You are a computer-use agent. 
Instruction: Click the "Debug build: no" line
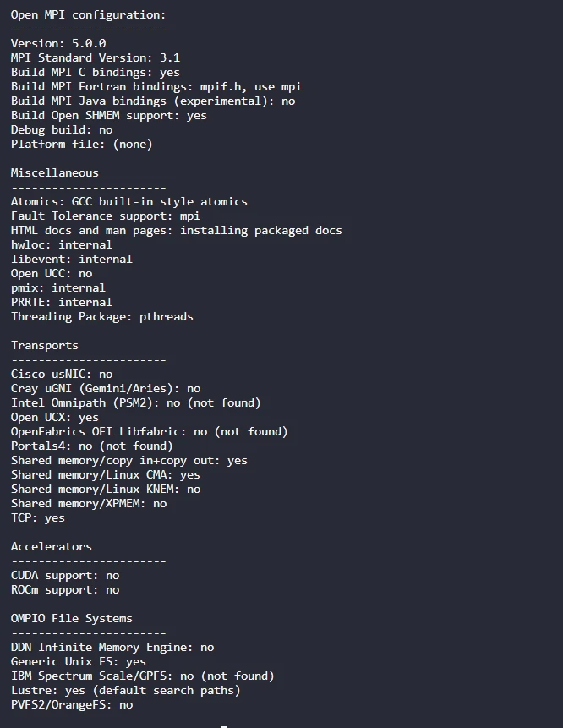pyautogui.click(x=62, y=129)
